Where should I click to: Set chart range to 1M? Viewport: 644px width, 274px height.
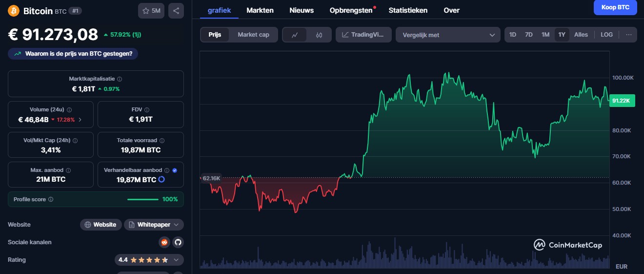pyautogui.click(x=545, y=35)
